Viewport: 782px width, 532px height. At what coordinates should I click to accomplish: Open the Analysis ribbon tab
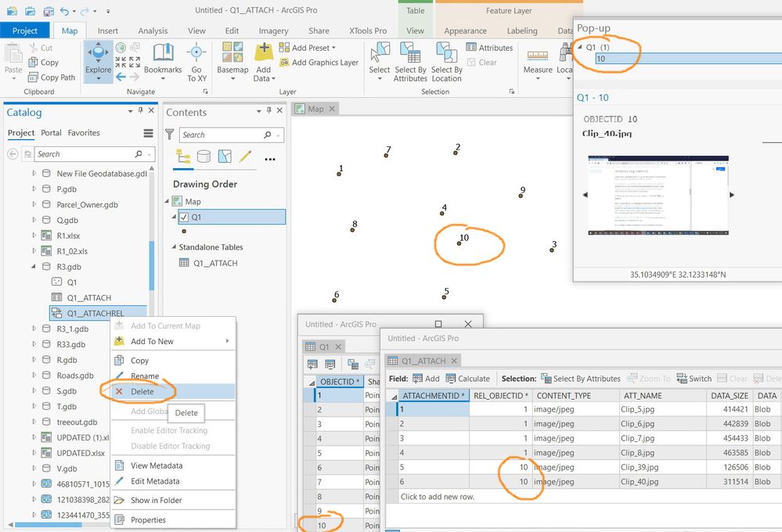tap(153, 31)
